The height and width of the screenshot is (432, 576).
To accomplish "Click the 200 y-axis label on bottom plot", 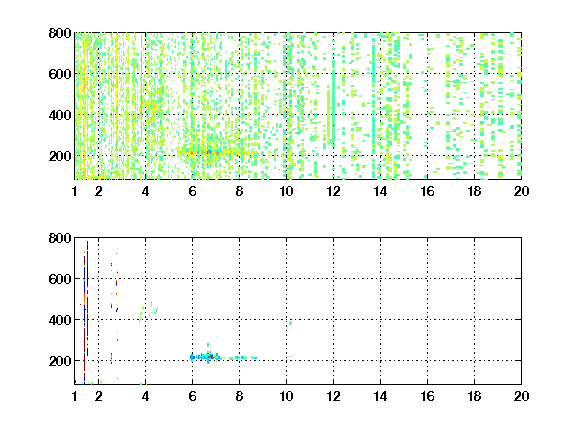I will click(x=60, y=361).
